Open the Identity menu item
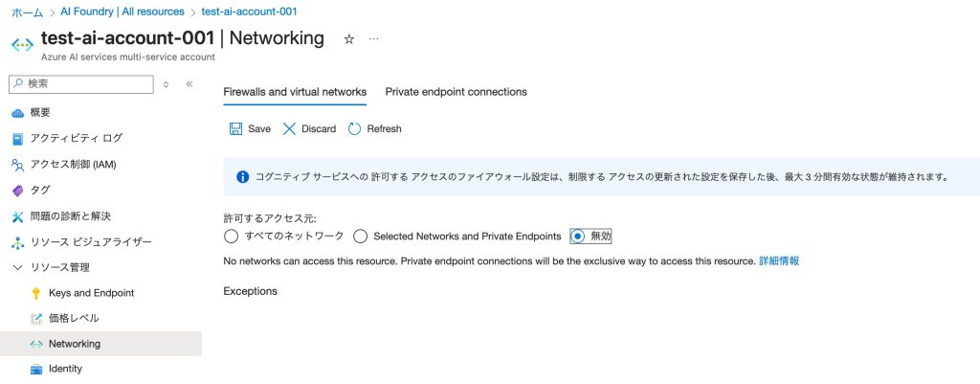Image resolution: width=980 pixels, height=384 pixels. pos(65,369)
